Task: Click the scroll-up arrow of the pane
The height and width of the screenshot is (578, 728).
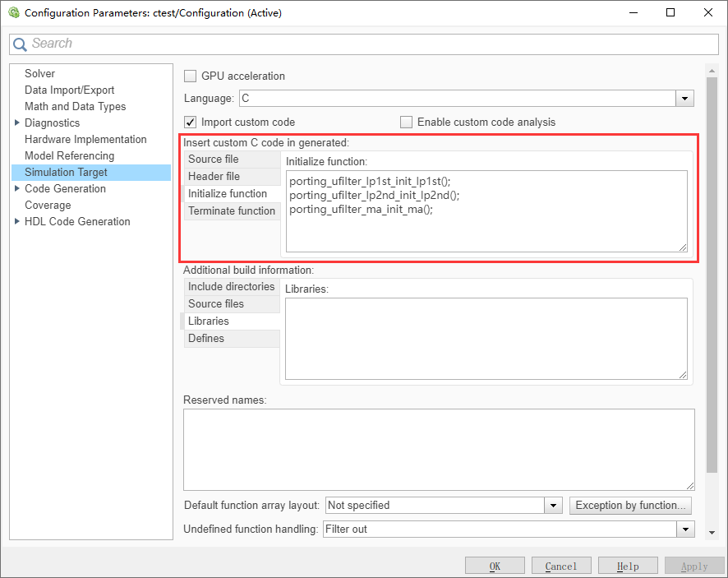Action: 712,71
